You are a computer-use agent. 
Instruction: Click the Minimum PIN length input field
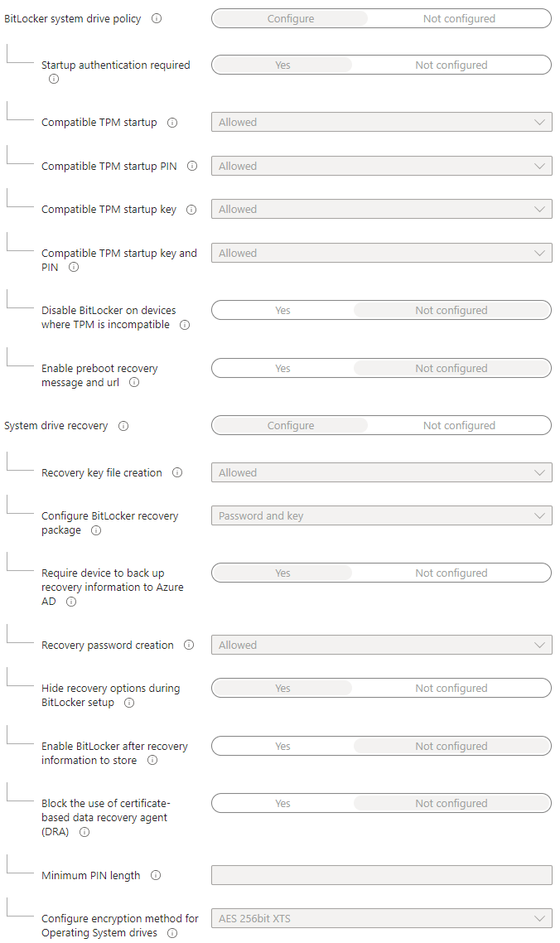pos(381,875)
